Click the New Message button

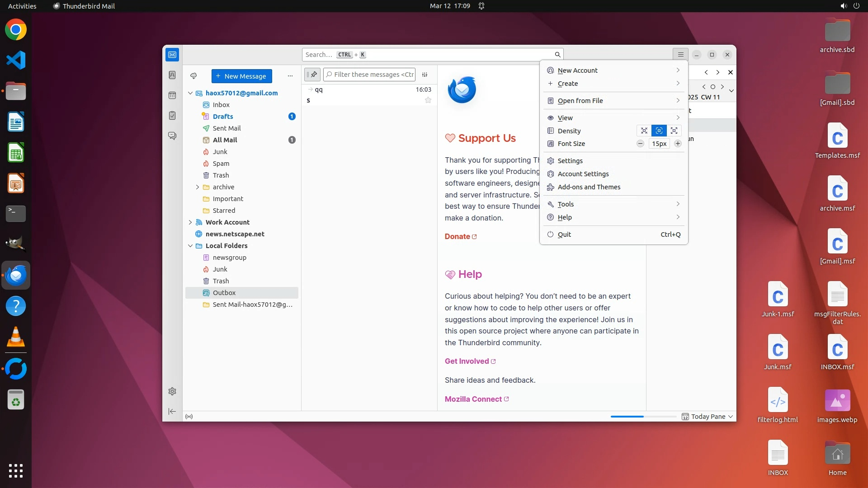coord(241,76)
